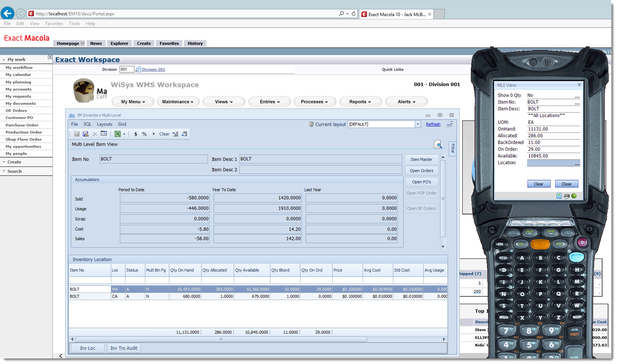The image size is (617, 364).
Task: Click the Inv Loc button
Action: coord(88,348)
